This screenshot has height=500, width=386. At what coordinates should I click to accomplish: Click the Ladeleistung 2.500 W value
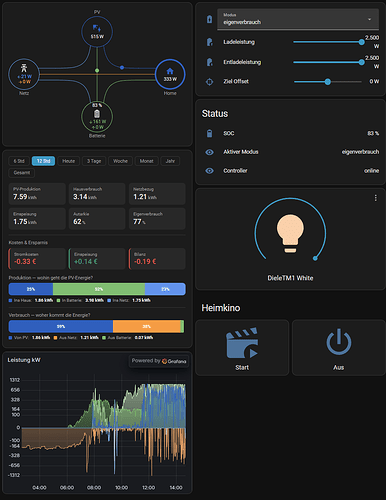click(x=372, y=42)
